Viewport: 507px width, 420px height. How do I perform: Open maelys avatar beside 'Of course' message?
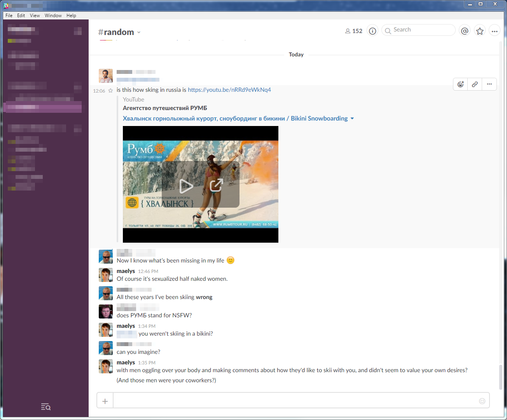click(106, 275)
